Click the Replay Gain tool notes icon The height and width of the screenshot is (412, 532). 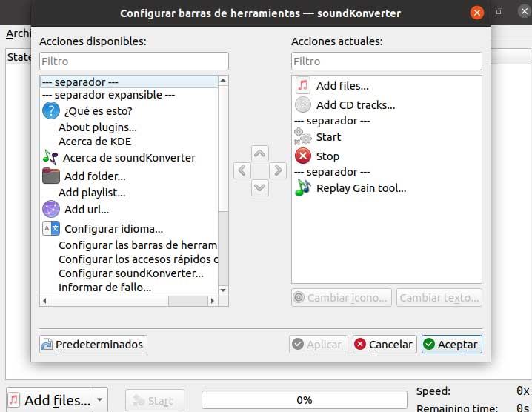click(x=303, y=187)
